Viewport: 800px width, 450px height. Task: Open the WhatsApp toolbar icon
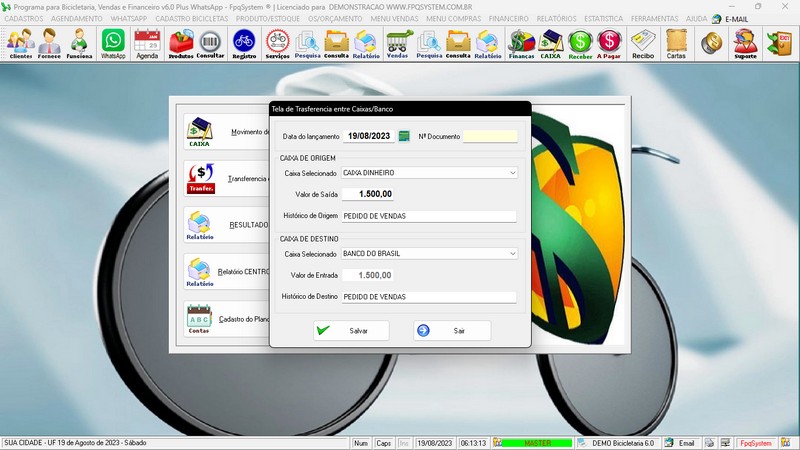(x=113, y=43)
